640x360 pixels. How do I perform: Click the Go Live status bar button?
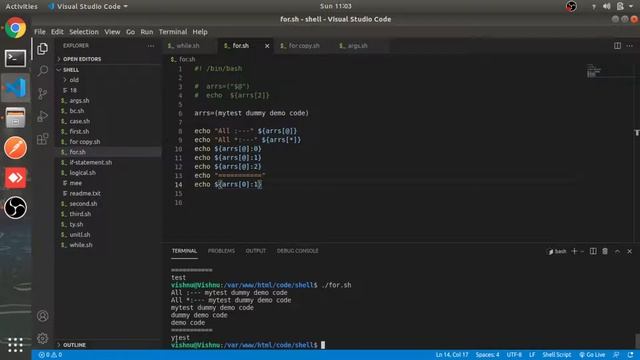tap(592, 355)
